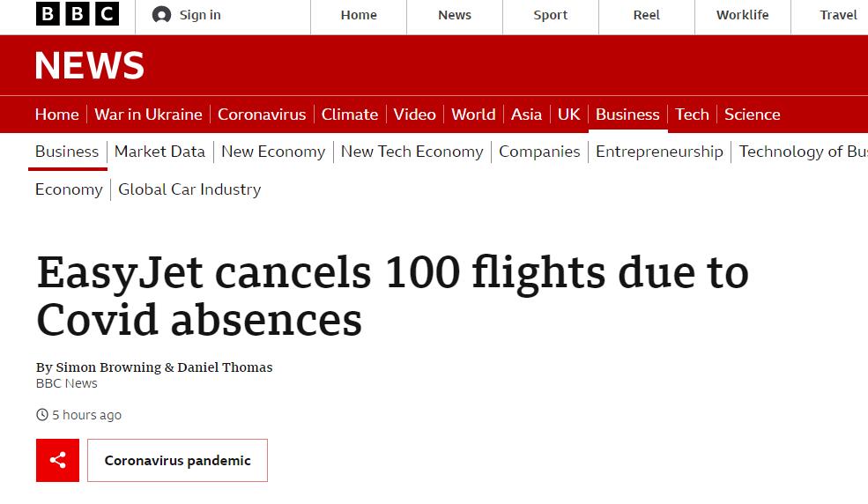The height and width of the screenshot is (504, 868).
Task: Open the Science news tab
Action: click(752, 115)
